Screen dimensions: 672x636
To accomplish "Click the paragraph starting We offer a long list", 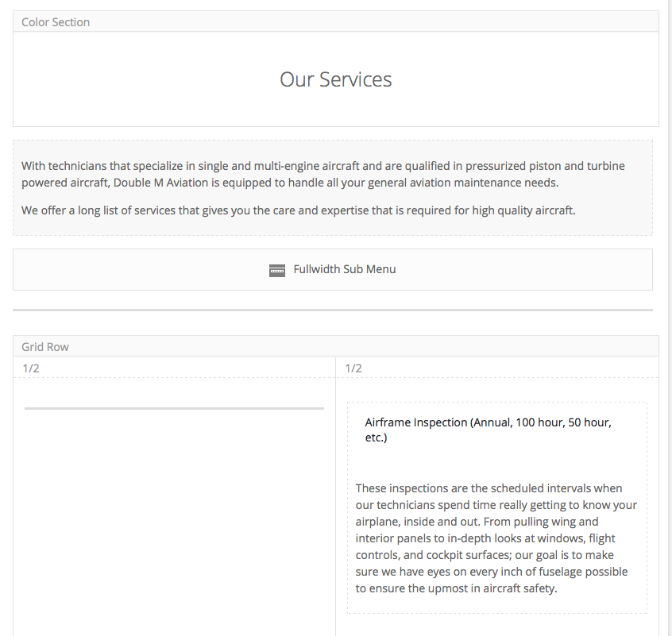I will (x=299, y=210).
